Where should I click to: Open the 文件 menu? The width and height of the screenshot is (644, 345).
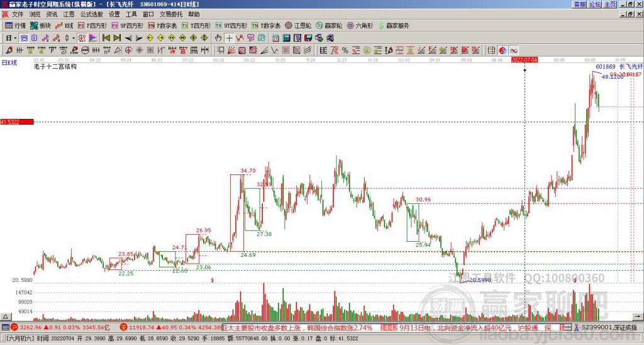point(18,14)
